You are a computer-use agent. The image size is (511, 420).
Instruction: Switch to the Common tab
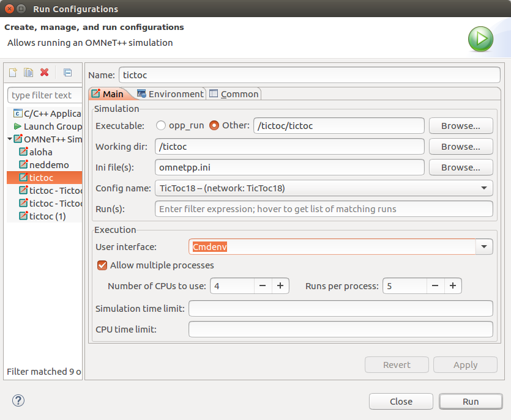(x=234, y=94)
